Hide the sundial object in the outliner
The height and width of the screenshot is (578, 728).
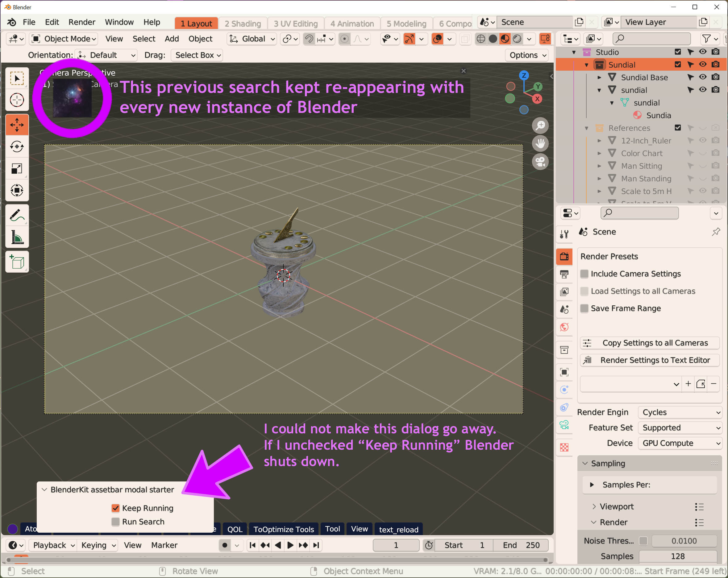tap(703, 90)
